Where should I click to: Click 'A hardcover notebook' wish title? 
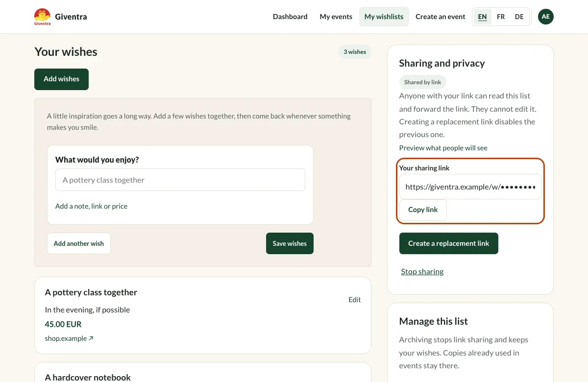(x=88, y=377)
